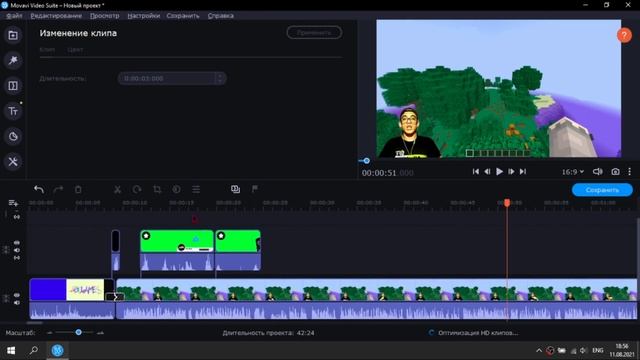Open the Файл menu
This screenshot has height=360, width=640.
14,16
